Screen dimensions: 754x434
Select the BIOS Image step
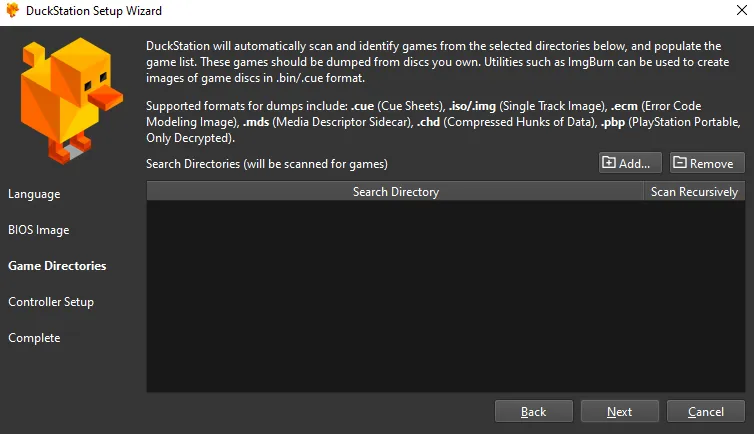(x=38, y=230)
